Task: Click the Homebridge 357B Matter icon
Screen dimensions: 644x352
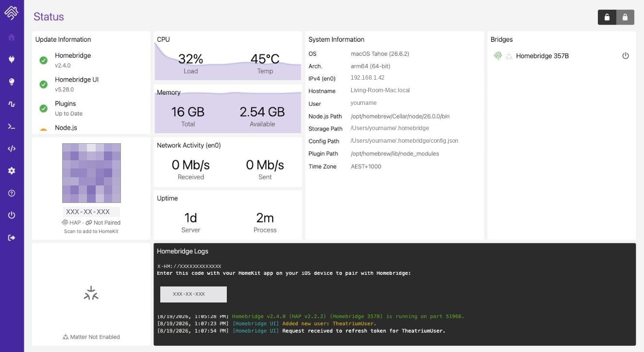Action: pos(508,56)
